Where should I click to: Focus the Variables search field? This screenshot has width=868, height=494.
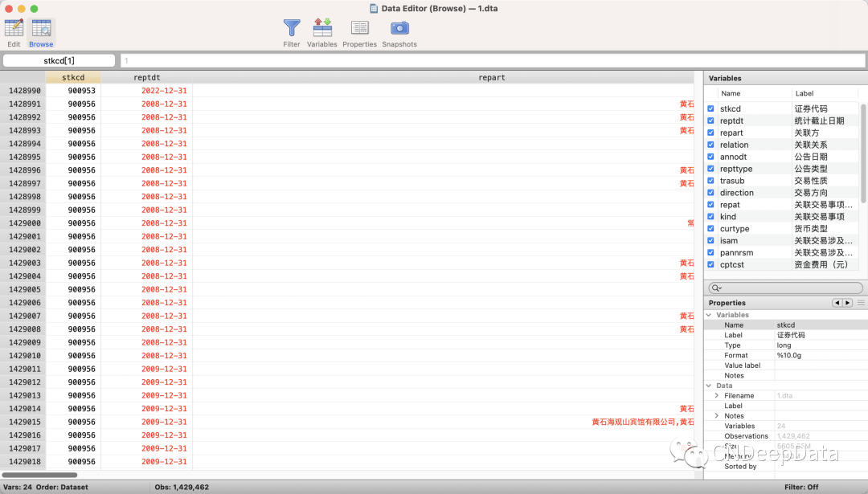coord(785,288)
